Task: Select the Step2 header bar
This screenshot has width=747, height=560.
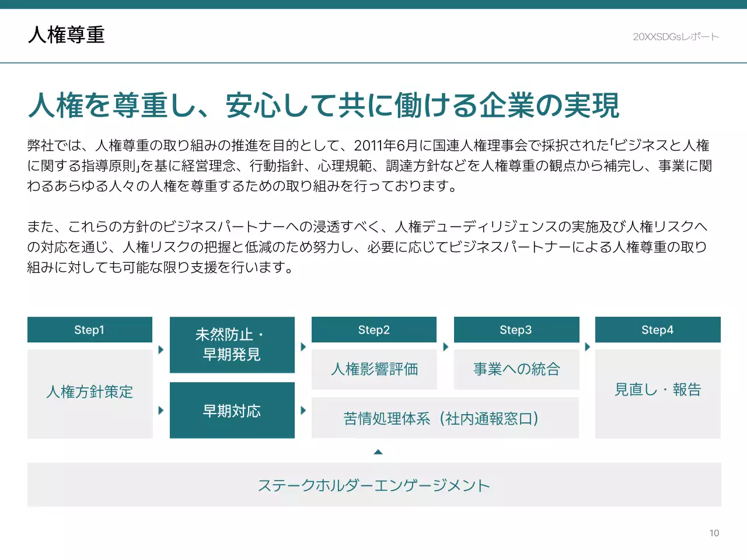Action: pos(374,330)
